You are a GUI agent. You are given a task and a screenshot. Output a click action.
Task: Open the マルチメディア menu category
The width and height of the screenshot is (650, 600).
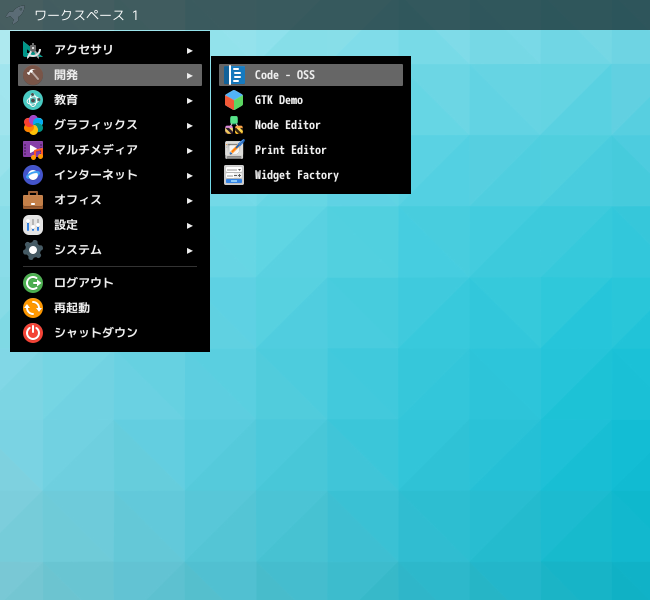96,150
